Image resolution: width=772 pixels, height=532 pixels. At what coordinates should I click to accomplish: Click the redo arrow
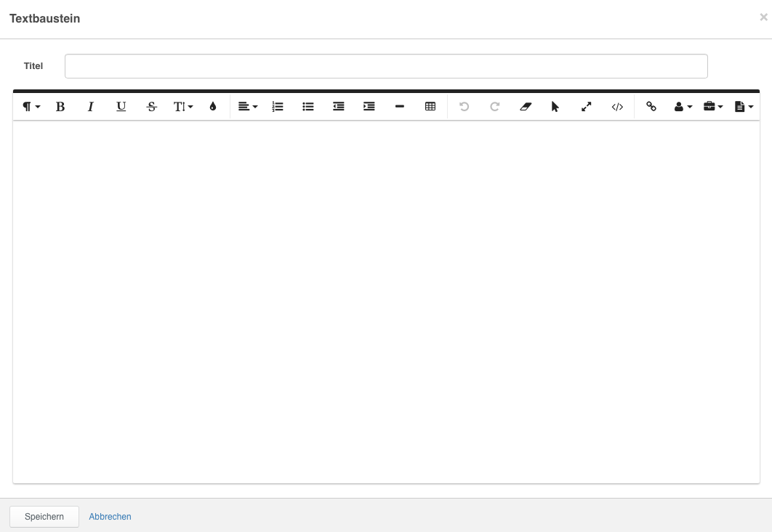click(495, 107)
